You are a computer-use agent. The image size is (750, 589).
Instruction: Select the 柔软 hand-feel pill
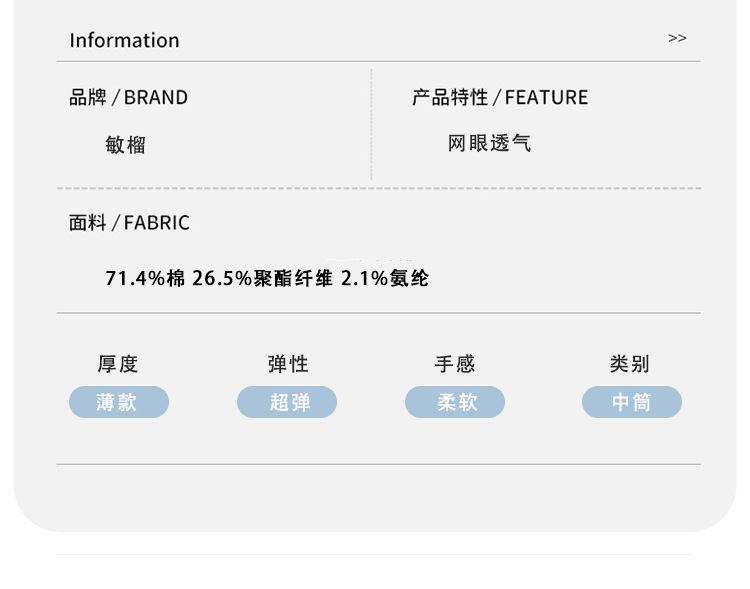click(x=455, y=402)
